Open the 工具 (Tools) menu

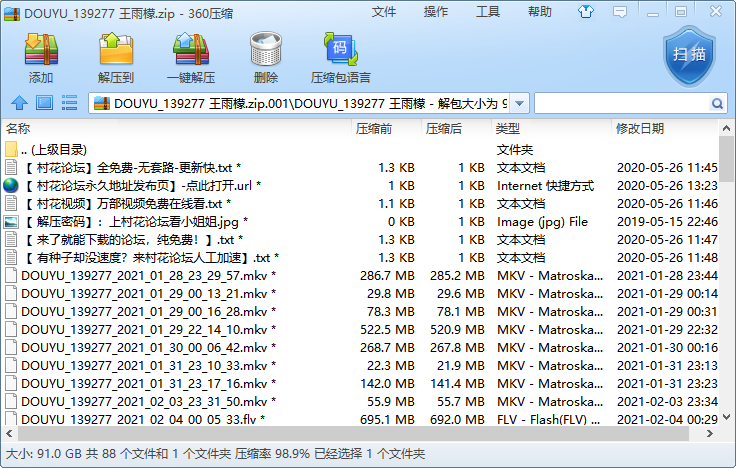pyautogui.click(x=488, y=12)
